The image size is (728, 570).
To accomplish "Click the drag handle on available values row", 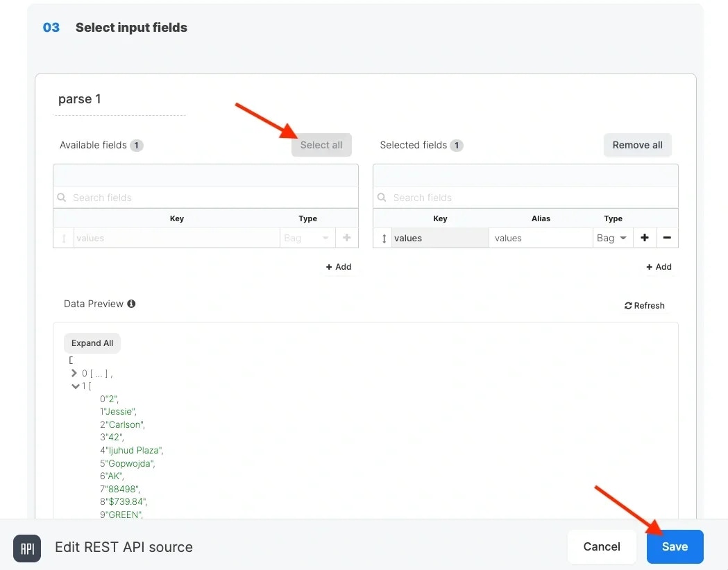I will (64, 239).
